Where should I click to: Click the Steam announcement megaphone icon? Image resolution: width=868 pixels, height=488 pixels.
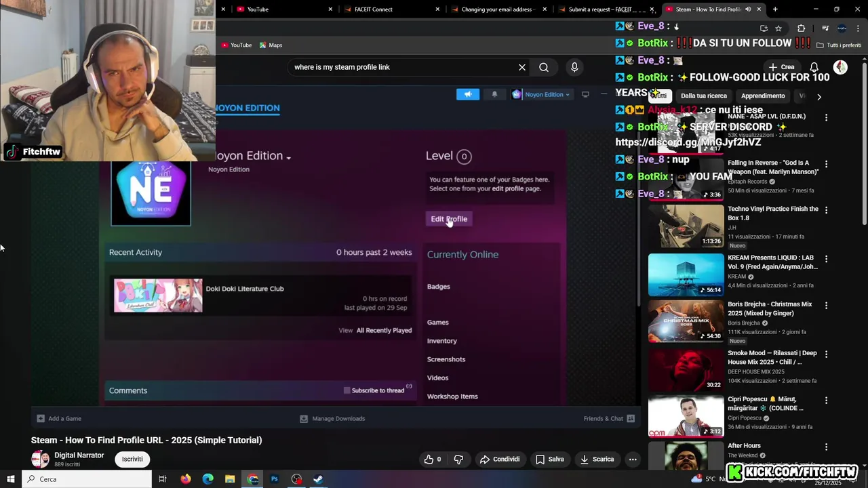(x=467, y=94)
